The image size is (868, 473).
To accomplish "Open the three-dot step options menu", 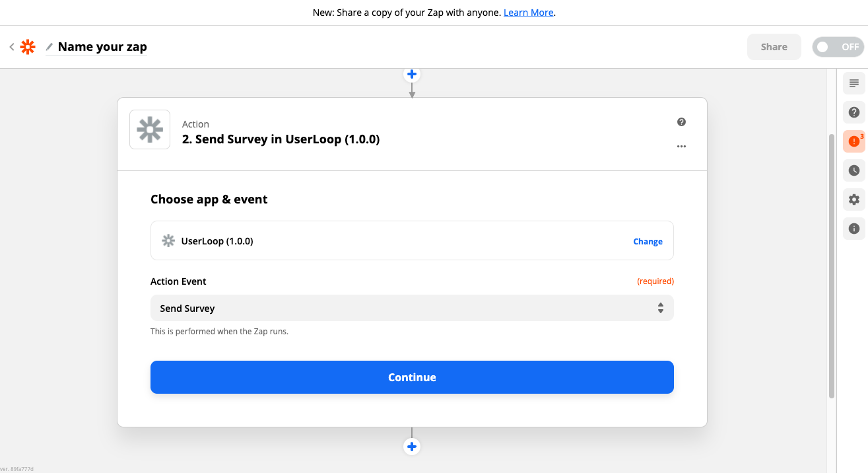I will (681, 147).
